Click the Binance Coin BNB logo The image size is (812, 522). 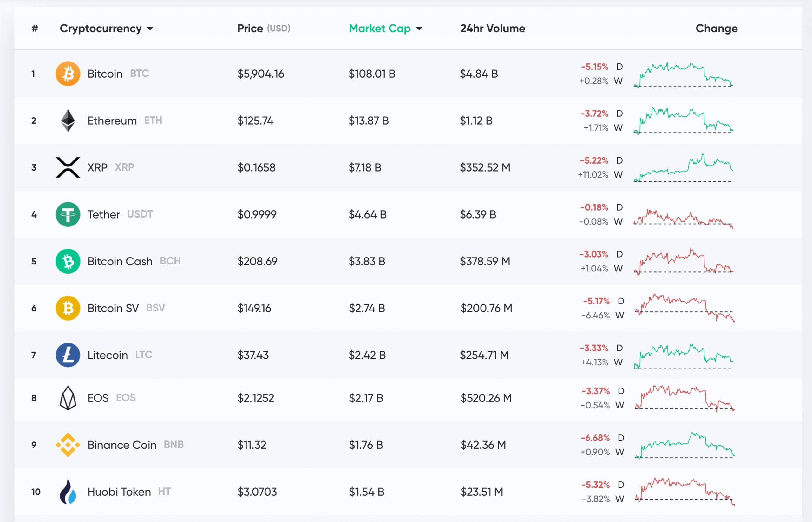68,445
